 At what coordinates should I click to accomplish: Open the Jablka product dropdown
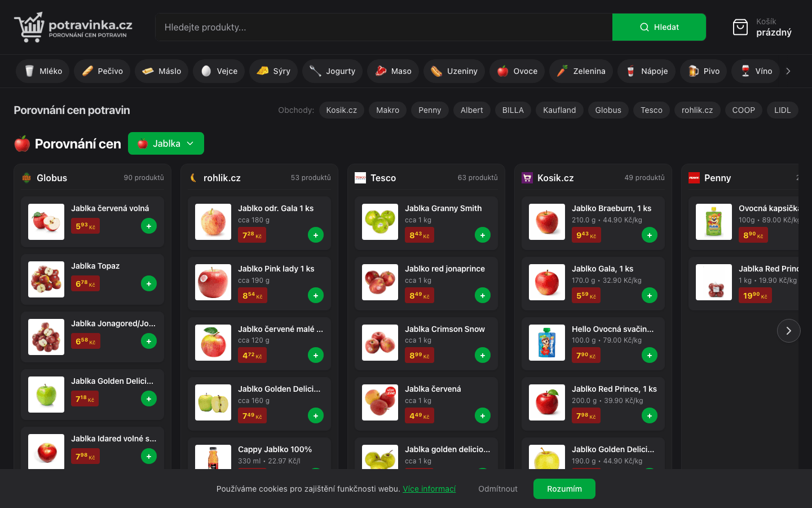click(x=166, y=143)
